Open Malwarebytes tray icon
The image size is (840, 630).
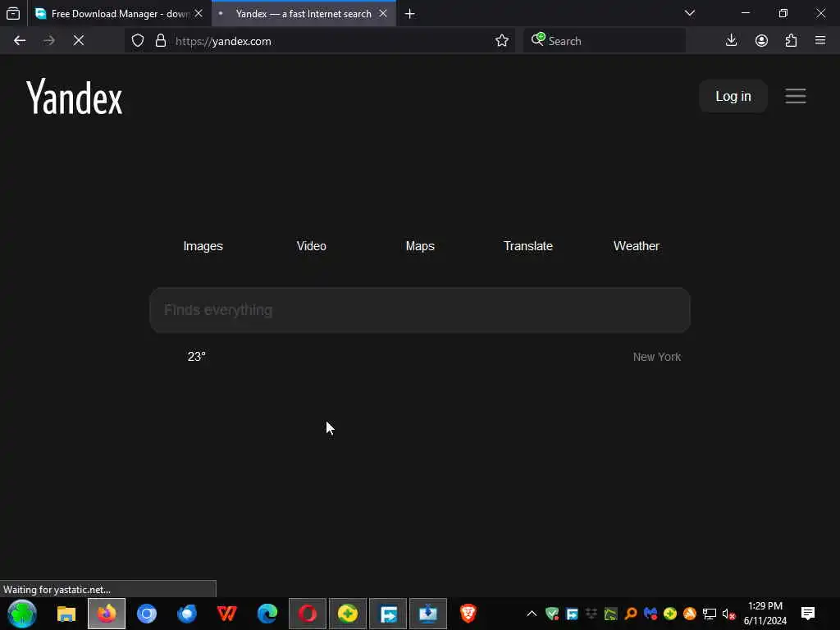click(x=651, y=614)
